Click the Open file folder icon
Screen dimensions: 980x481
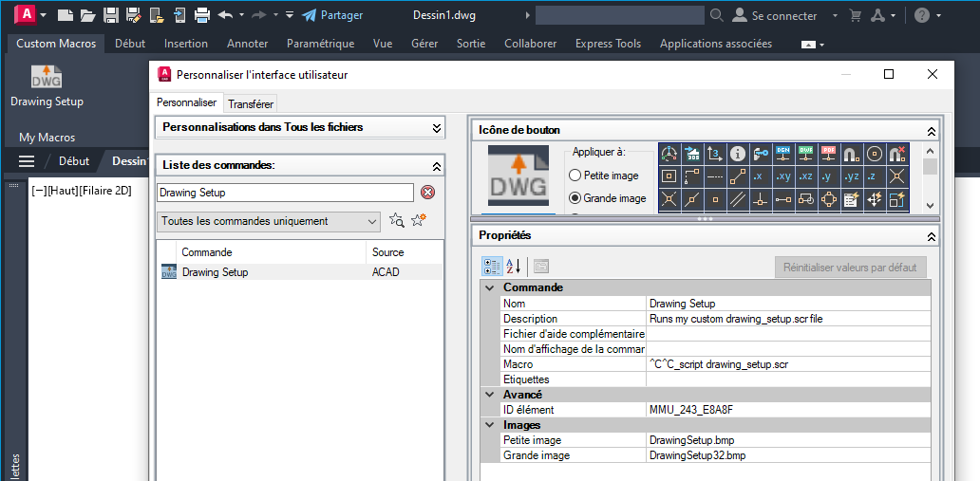pyautogui.click(x=87, y=15)
